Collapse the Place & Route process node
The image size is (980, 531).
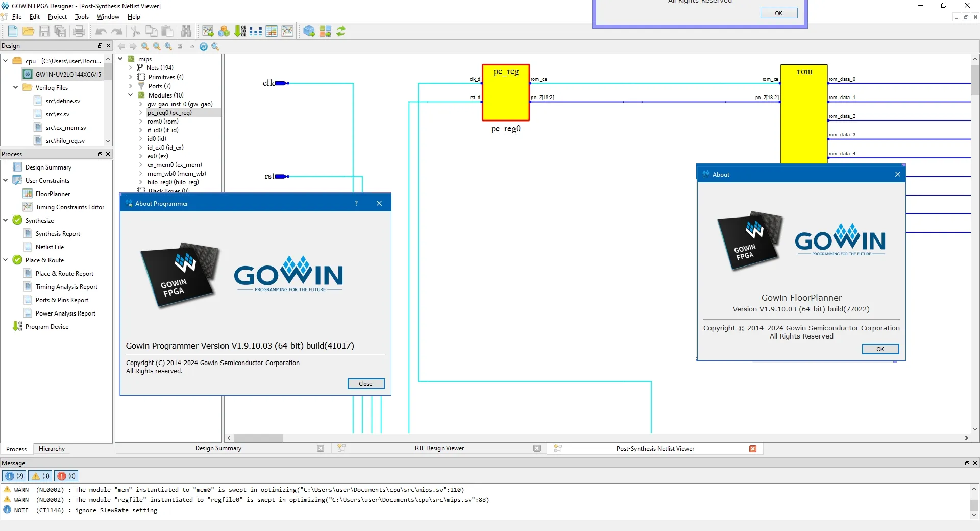pos(5,260)
